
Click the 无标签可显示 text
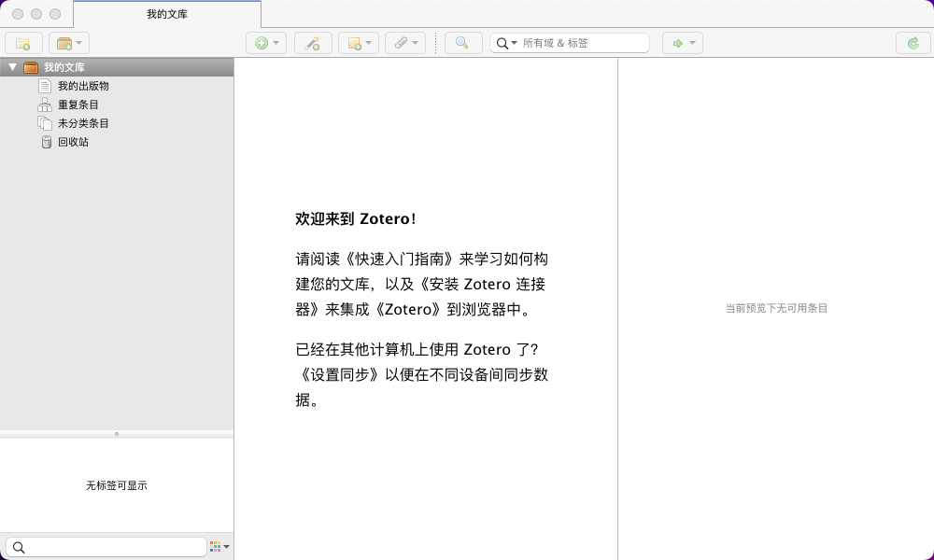(117, 485)
